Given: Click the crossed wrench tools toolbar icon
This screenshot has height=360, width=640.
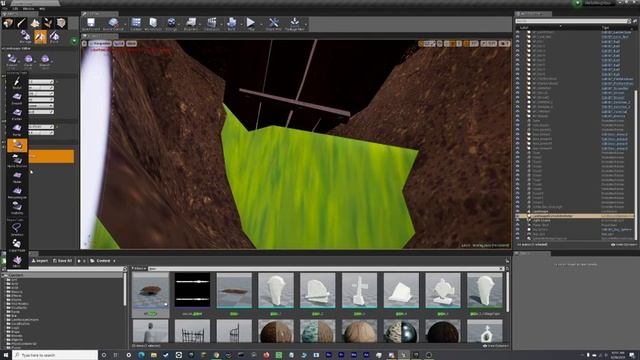Looking at the screenshot, I should [273, 24].
